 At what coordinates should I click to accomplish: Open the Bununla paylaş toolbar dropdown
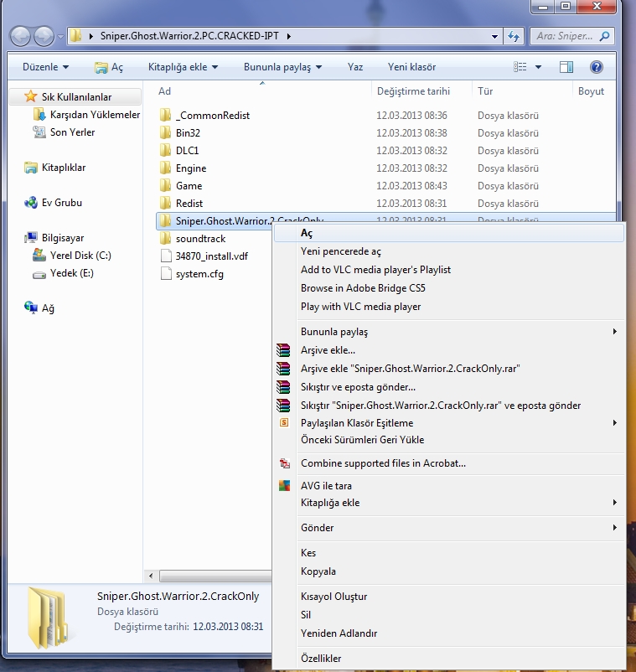pos(283,67)
